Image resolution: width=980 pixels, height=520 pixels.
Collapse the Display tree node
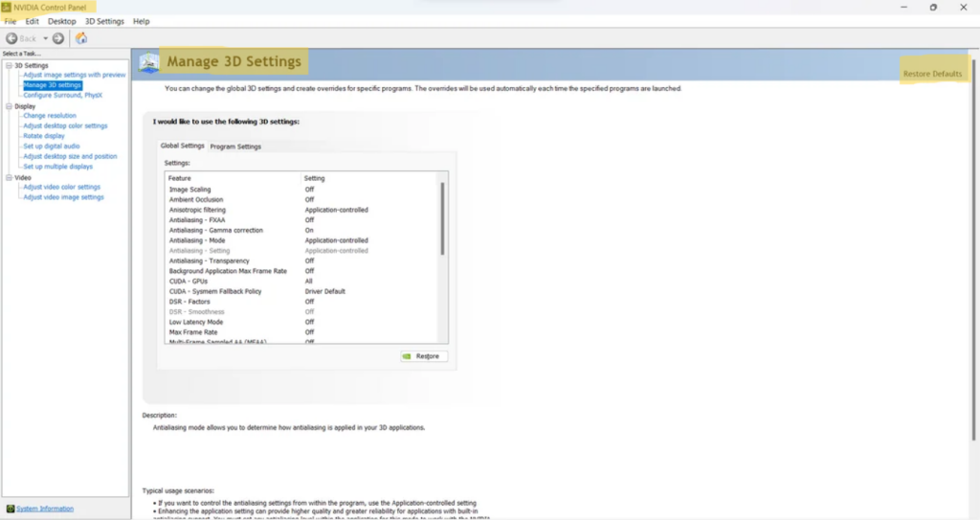coord(9,106)
